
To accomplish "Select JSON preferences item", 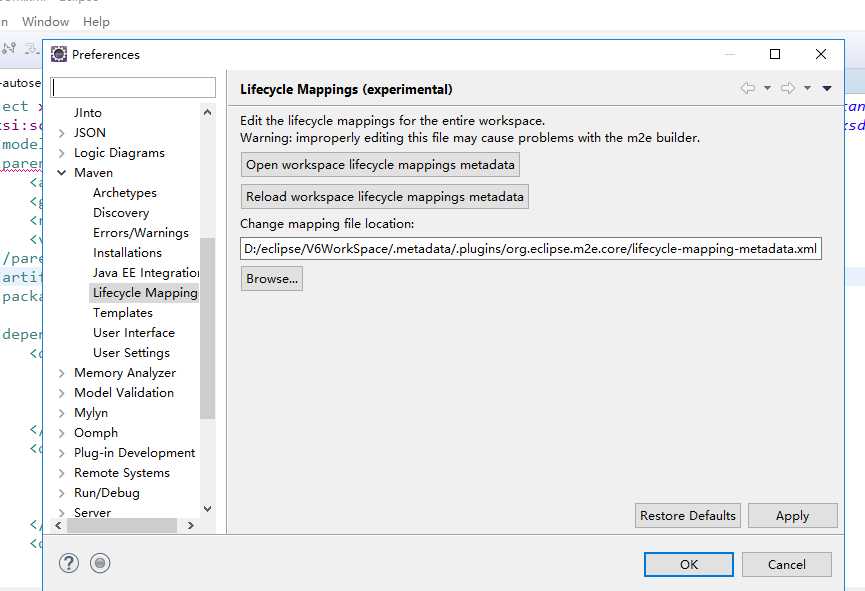I will (x=89, y=132).
